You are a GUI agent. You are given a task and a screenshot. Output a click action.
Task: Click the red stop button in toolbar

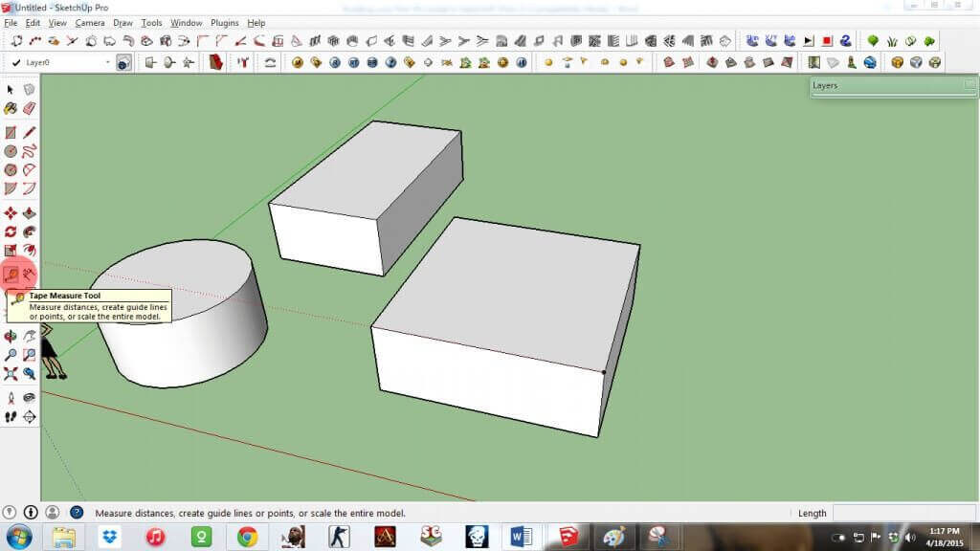pyautogui.click(x=827, y=41)
